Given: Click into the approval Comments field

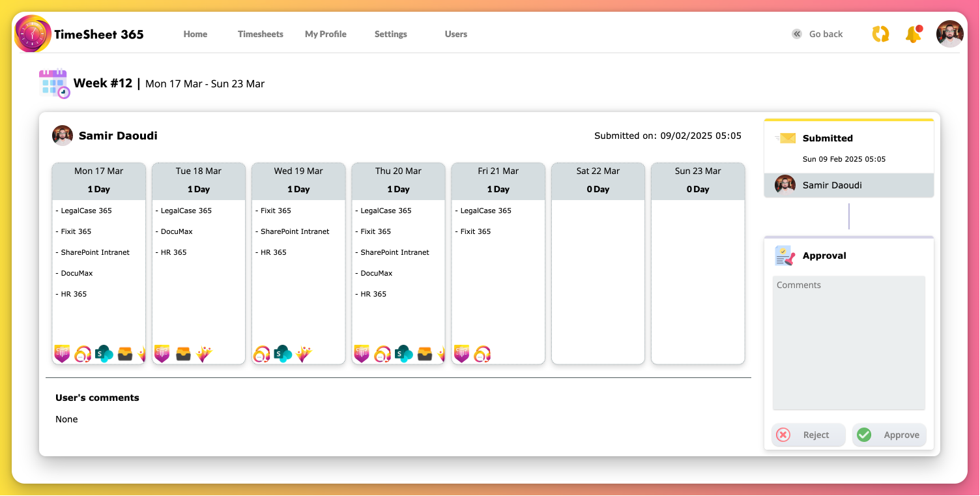Looking at the screenshot, I should (849, 343).
